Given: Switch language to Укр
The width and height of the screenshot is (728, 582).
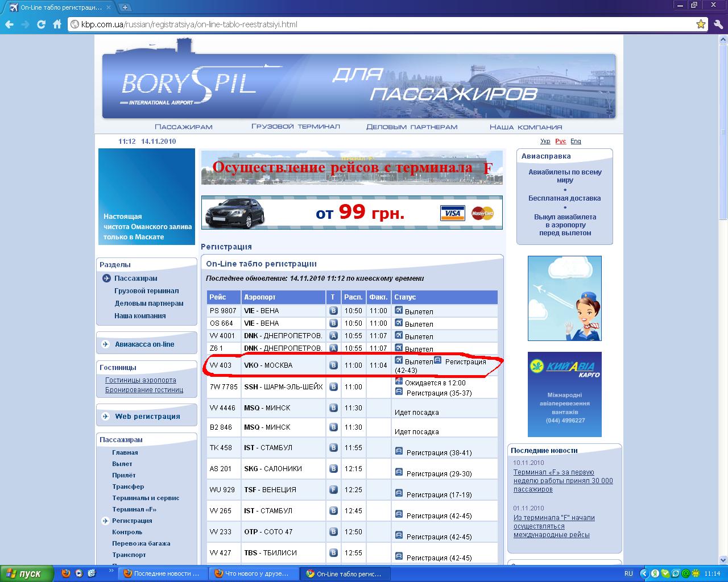Looking at the screenshot, I should tap(545, 141).
